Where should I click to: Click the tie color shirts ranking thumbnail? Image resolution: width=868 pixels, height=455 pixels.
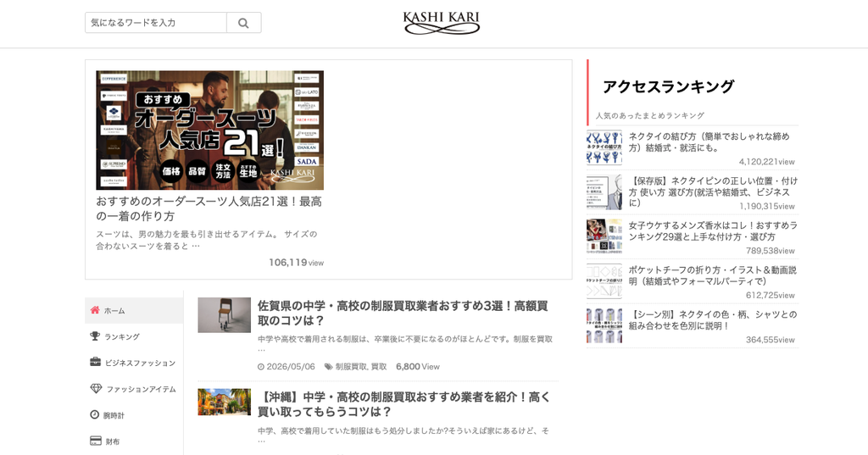pos(604,325)
